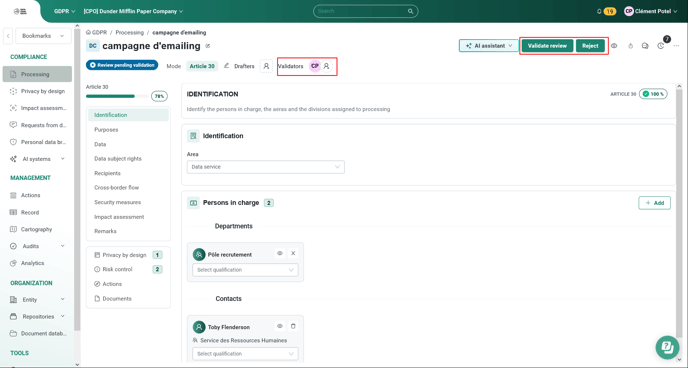The image size is (688, 368).
Task: Open Select qualification dropdown for Pôle recrutement
Action: click(x=245, y=270)
